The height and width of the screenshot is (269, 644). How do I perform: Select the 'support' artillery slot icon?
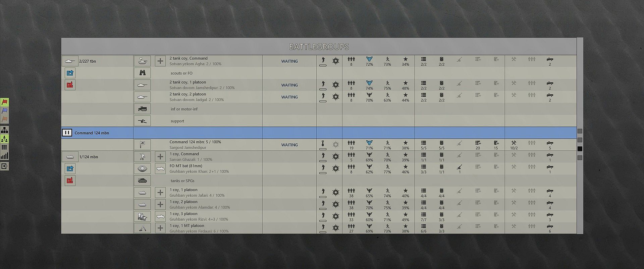142,121
